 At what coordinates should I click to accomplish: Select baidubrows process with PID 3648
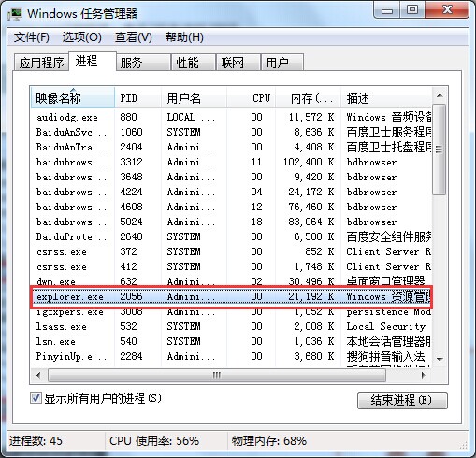tap(232, 177)
